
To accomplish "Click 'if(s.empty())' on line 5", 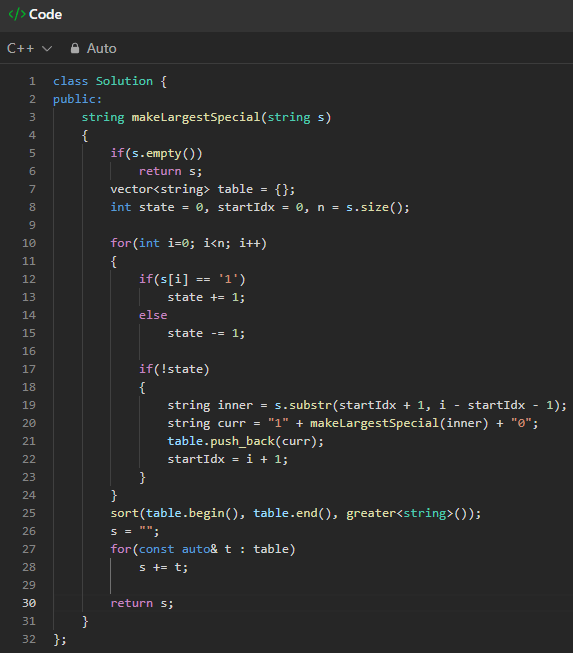I will point(156,153).
